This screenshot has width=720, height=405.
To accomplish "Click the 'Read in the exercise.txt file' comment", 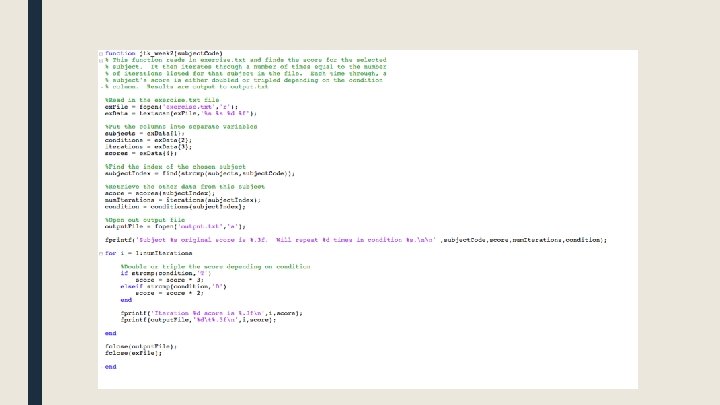I will pyautogui.click(x=162, y=100).
